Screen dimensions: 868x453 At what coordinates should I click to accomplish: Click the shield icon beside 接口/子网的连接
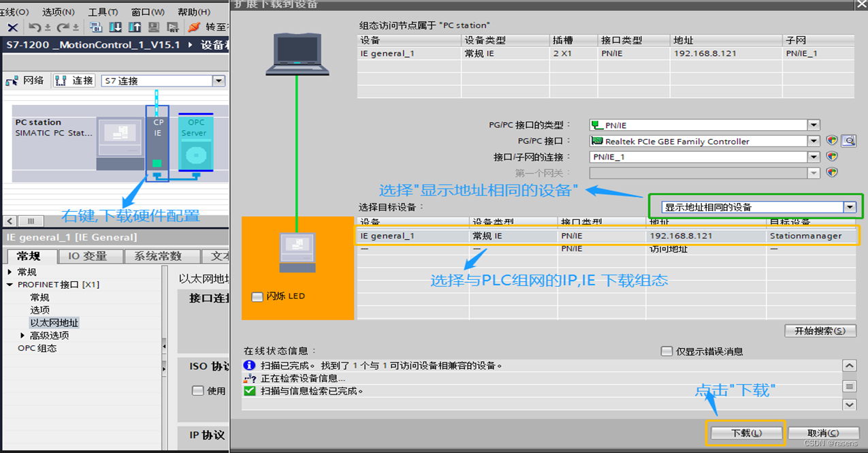tap(831, 156)
